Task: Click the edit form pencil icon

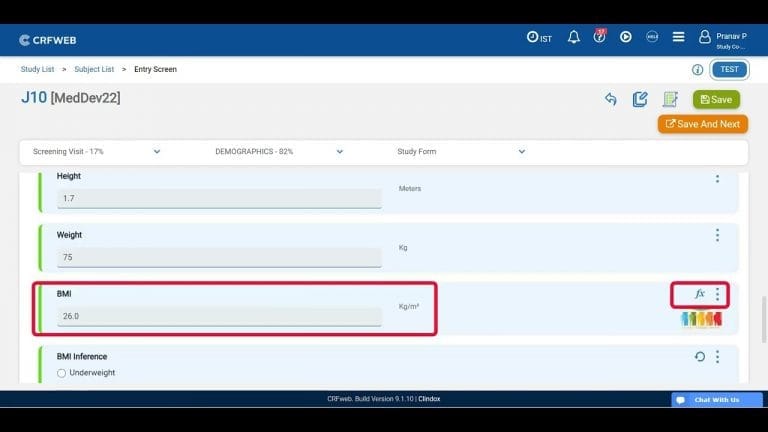Action: click(x=640, y=99)
